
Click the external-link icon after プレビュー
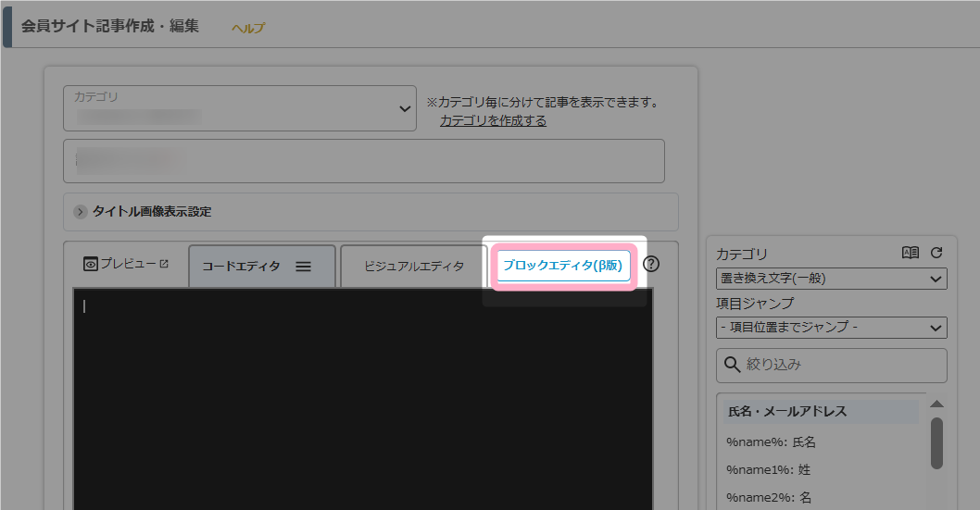pos(165,264)
